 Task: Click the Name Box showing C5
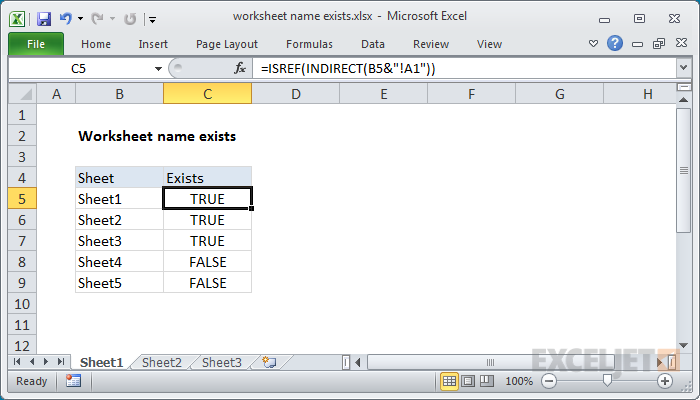(x=79, y=68)
